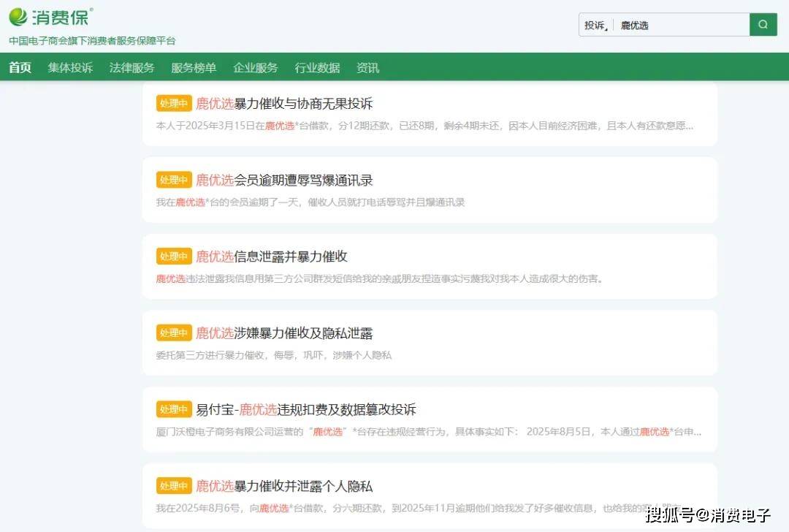Open complaint 鹿优选暴力催收并泄露个人隐私

(284, 486)
